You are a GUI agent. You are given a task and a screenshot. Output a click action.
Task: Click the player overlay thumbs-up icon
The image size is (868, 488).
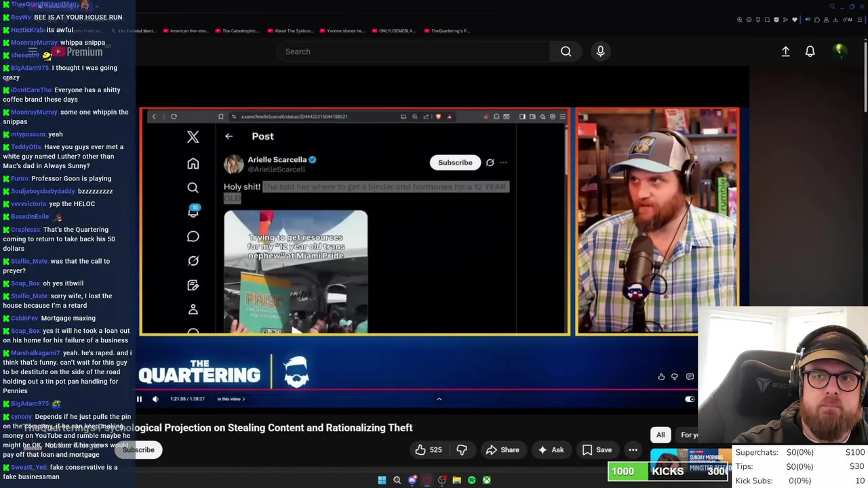pyautogui.click(x=661, y=377)
